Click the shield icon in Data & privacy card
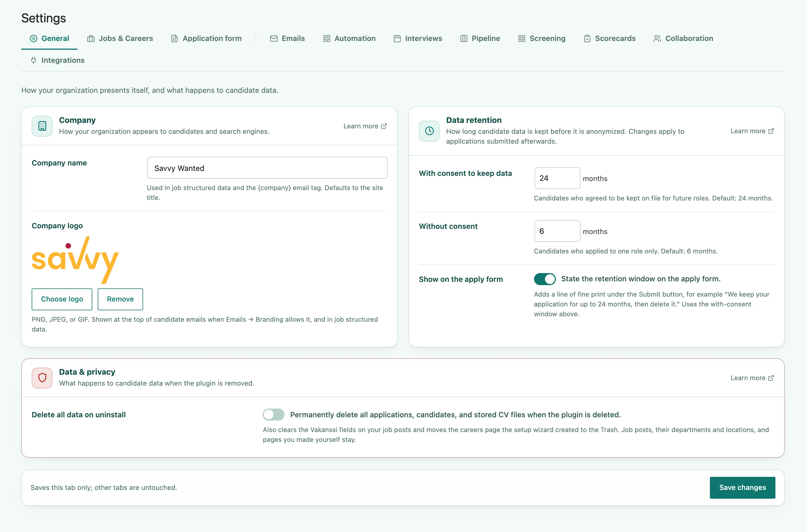This screenshot has height=532, width=806. pyautogui.click(x=42, y=378)
